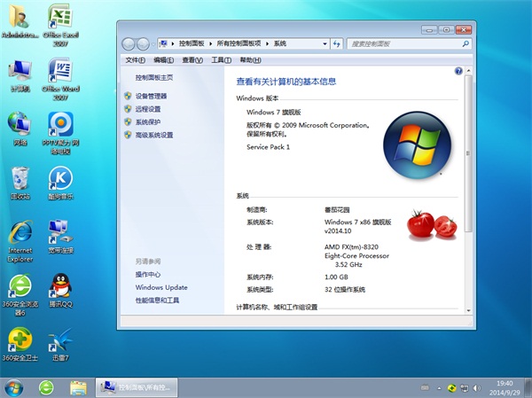
Task: Open the 编辑(E) menu
Action: tap(163, 60)
